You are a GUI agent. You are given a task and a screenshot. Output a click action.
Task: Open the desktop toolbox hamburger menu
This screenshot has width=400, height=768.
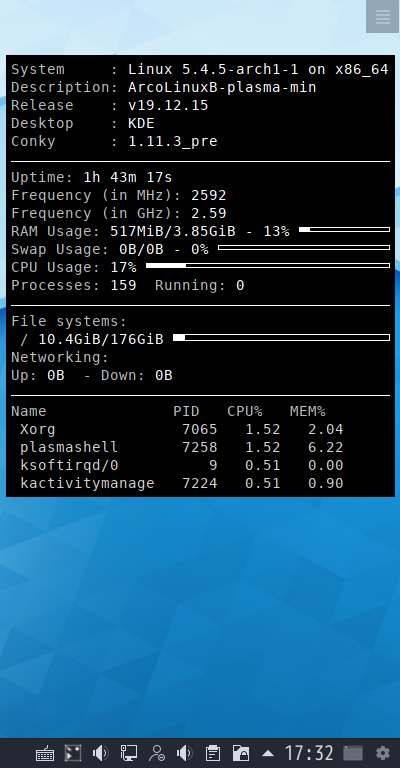(x=382, y=17)
